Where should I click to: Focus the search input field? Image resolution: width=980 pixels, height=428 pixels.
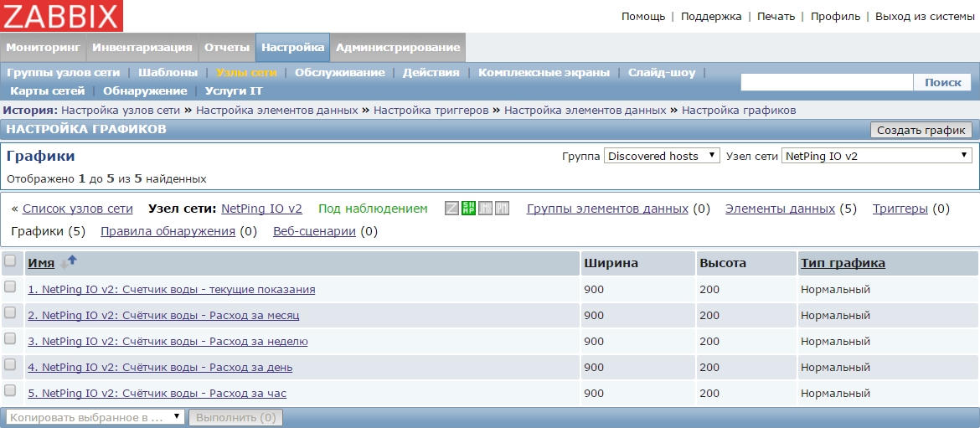tap(827, 82)
